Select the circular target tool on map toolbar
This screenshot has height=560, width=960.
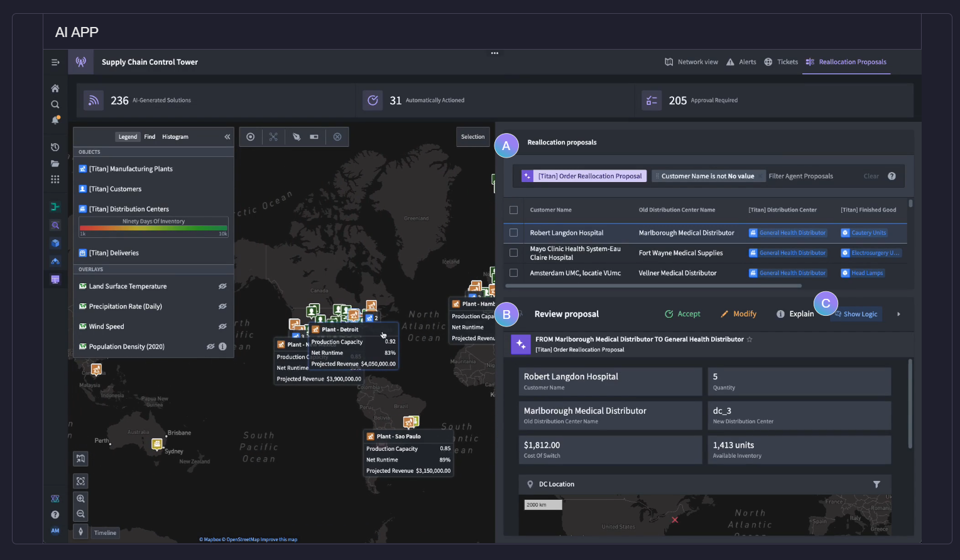pyautogui.click(x=251, y=137)
